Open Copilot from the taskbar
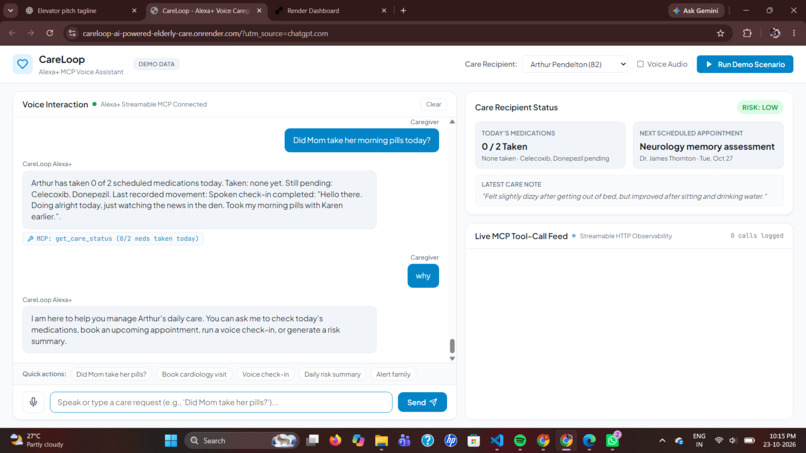806x453 pixels. click(358, 440)
